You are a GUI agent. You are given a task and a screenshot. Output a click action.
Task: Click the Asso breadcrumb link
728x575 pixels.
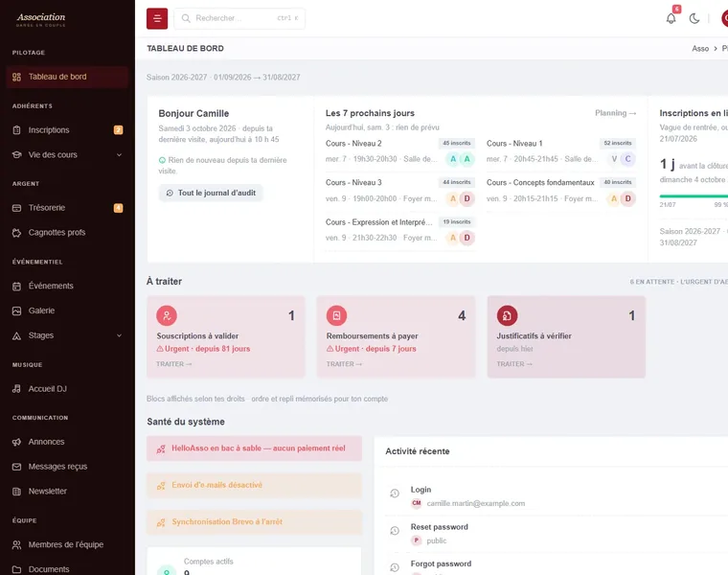click(700, 48)
